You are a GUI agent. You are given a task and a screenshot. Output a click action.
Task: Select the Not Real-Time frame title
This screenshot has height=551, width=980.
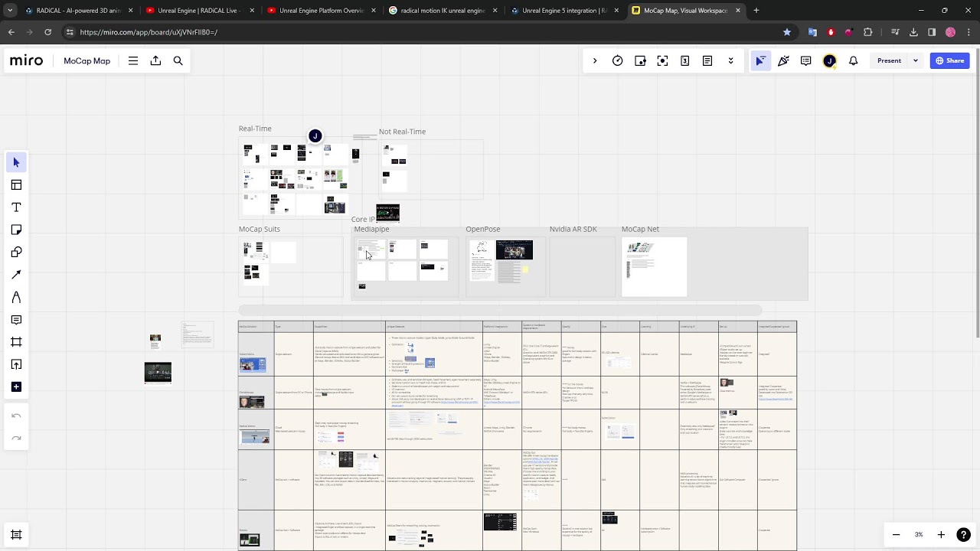click(402, 132)
